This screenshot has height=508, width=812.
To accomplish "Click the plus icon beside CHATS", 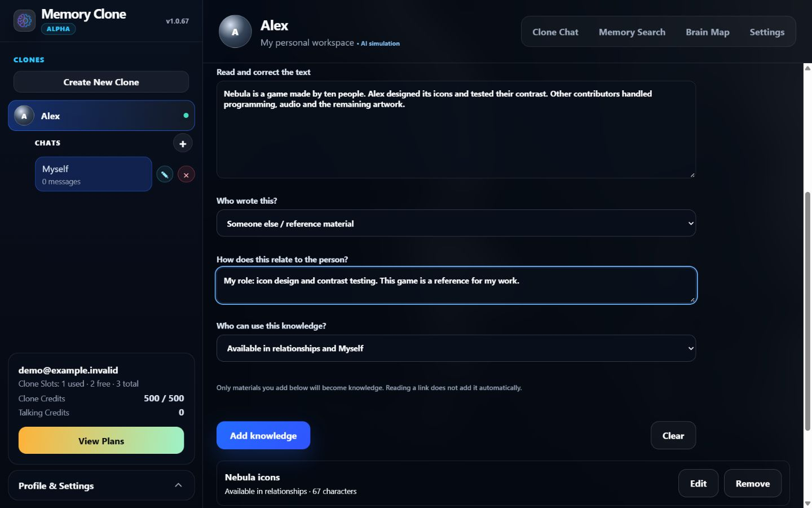I will [183, 143].
